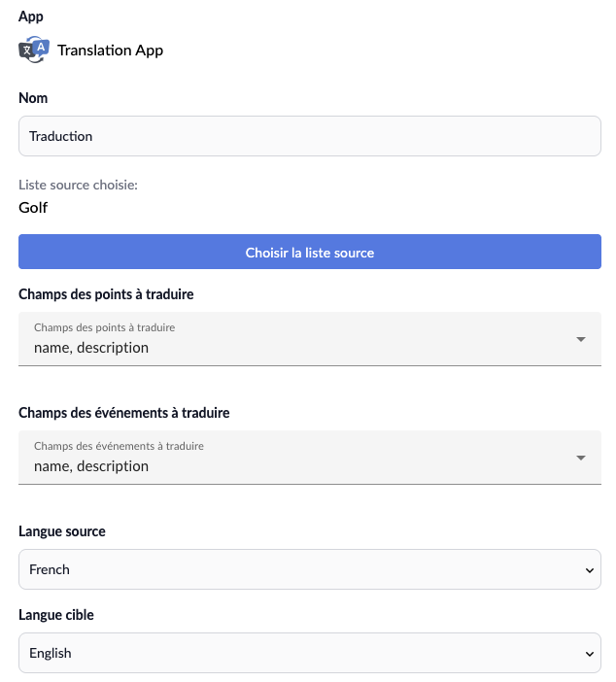
Task: Click the Liste source choisie label
Action: tap(79, 185)
